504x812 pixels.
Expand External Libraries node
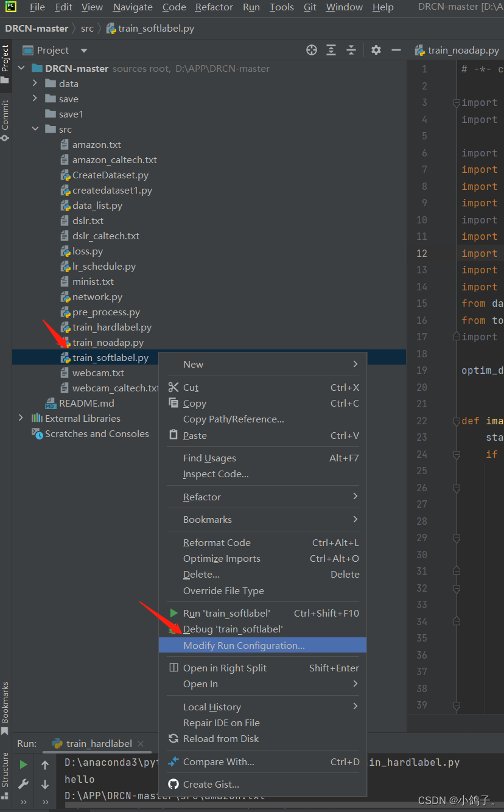point(22,418)
